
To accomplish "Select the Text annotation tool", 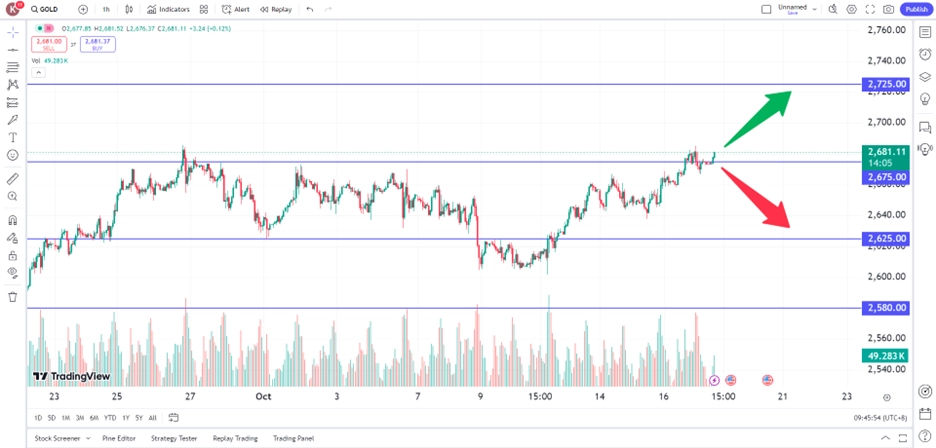I will point(13,137).
